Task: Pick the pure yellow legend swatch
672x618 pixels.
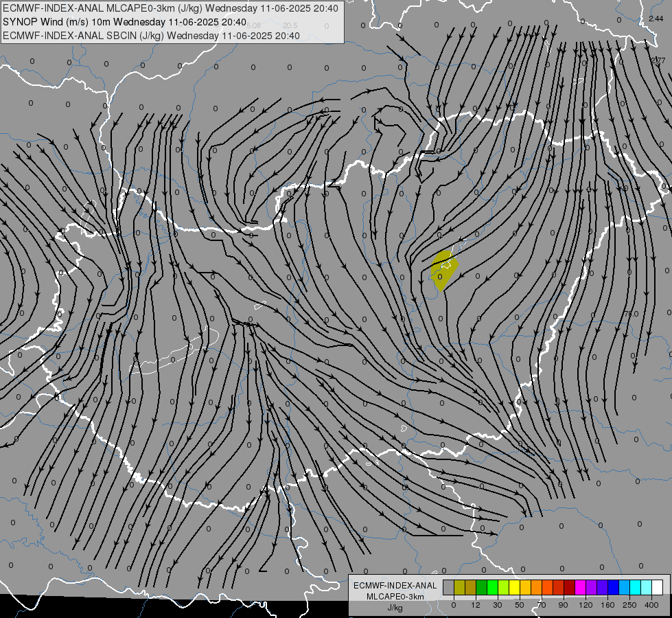Action: coord(515,587)
